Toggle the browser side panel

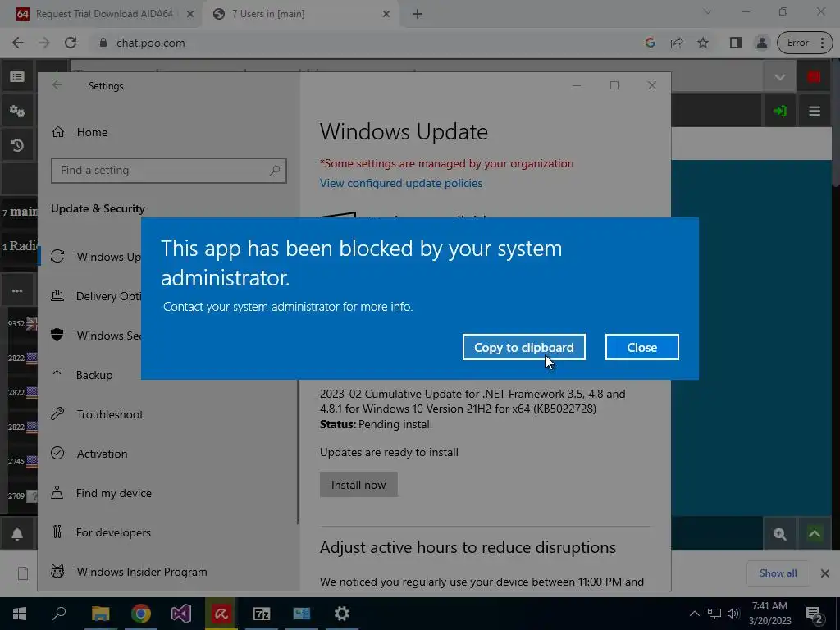point(736,43)
